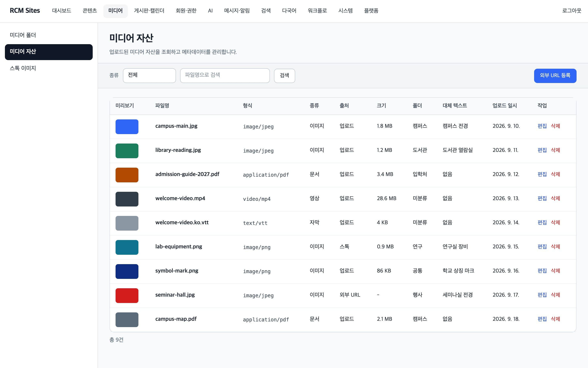The height and width of the screenshot is (368, 588).
Task: Click the file name campus-map.pdf
Action: point(176,319)
